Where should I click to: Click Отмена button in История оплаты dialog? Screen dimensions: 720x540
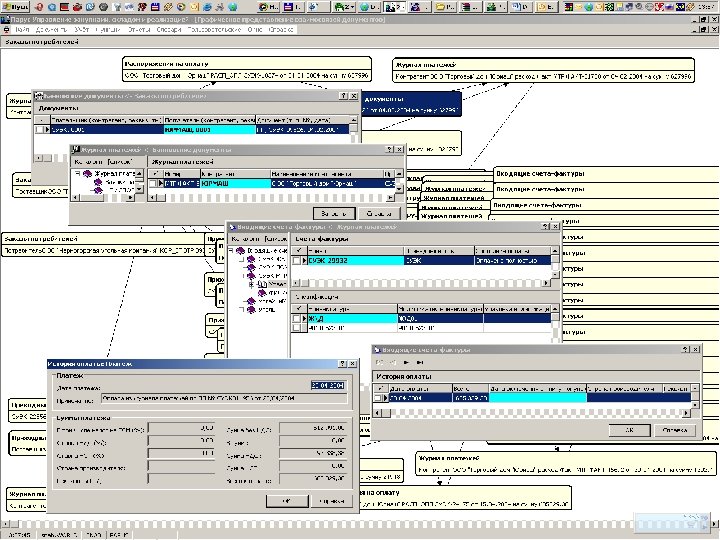(x=675, y=430)
